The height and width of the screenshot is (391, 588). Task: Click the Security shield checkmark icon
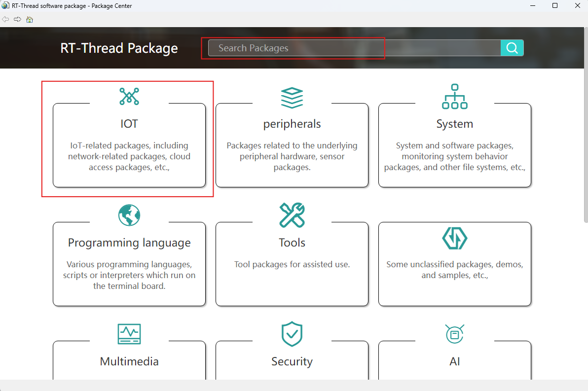(292, 334)
